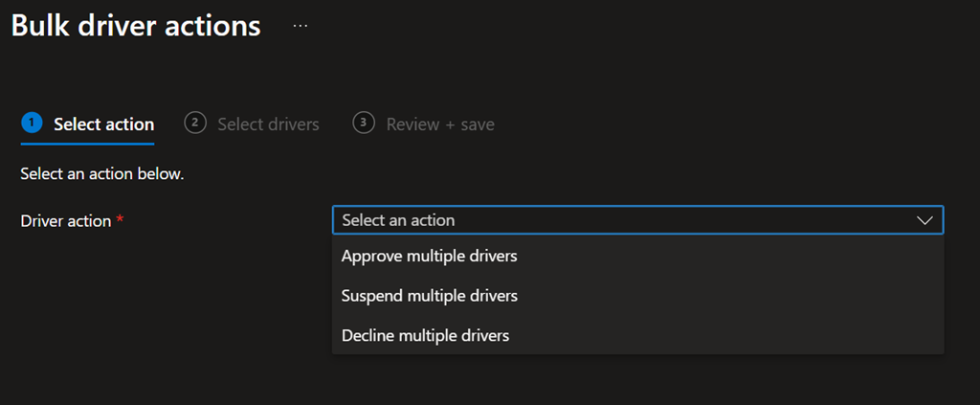Screen dimensions: 980x405
Task: Switch to the Select action tab
Action: pos(103,124)
